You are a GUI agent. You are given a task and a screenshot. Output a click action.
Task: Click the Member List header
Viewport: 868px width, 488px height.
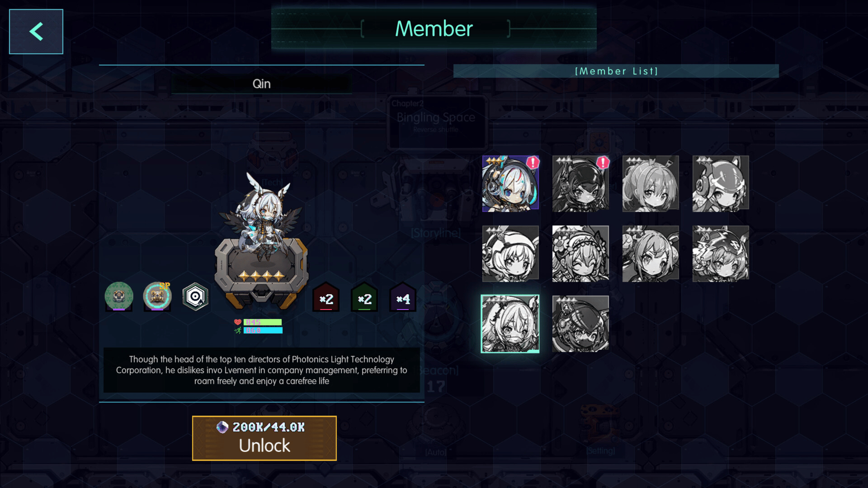click(616, 71)
